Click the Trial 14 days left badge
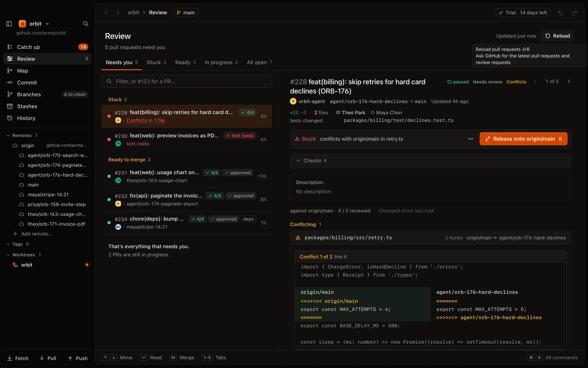 (x=523, y=13)
